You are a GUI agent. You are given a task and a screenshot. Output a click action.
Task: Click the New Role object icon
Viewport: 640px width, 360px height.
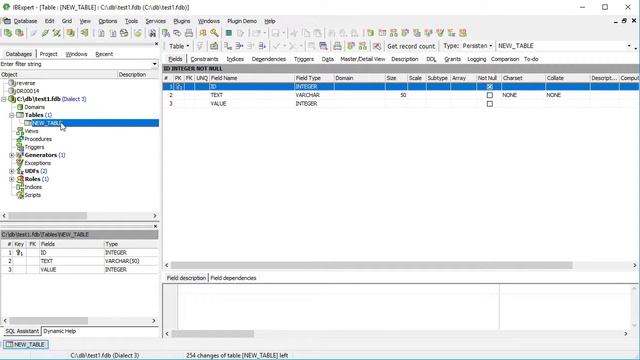(462, 33)
